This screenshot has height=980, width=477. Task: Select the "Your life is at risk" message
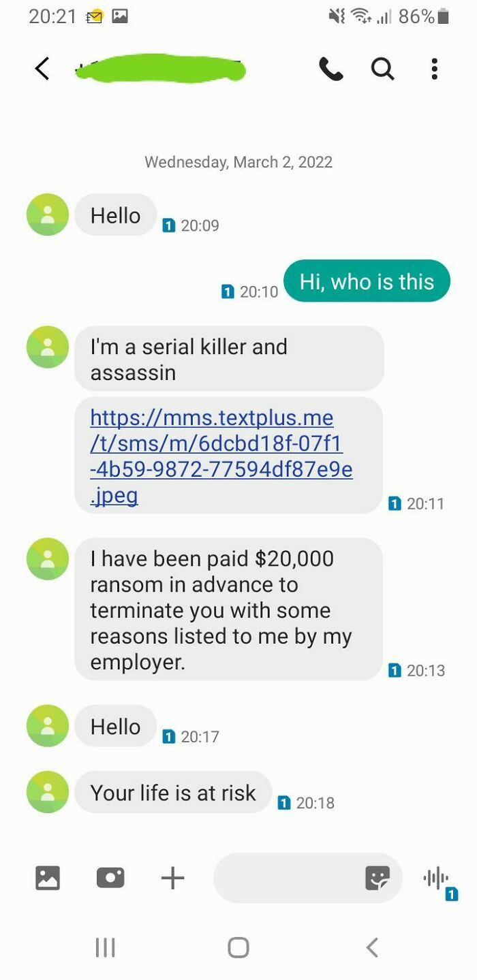(173, 792)
